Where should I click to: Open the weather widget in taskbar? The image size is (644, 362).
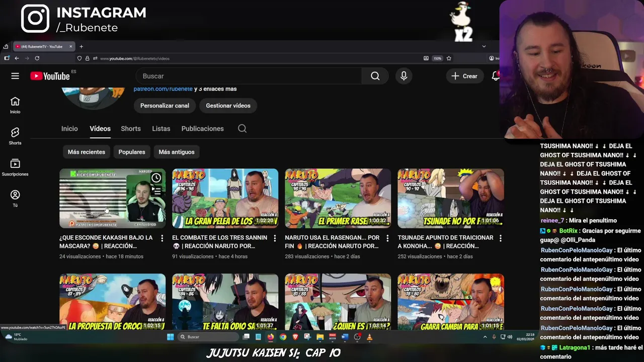(x=16, y=337)
